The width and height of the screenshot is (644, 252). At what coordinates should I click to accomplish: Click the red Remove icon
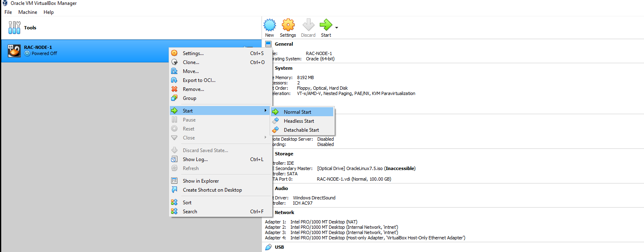click(174, 89)
